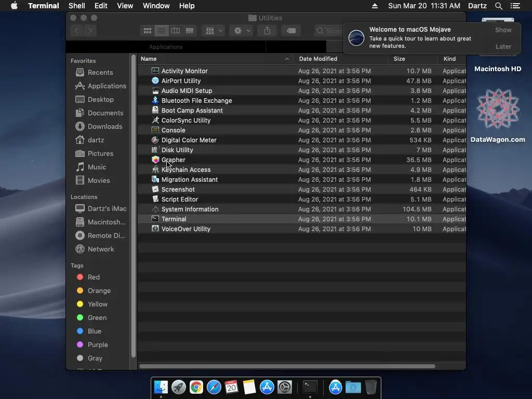Image resolution: width=532 pixels, height=399 pixels.
Task: Select ColorSync Utility icon
Action: pos(155,120)
